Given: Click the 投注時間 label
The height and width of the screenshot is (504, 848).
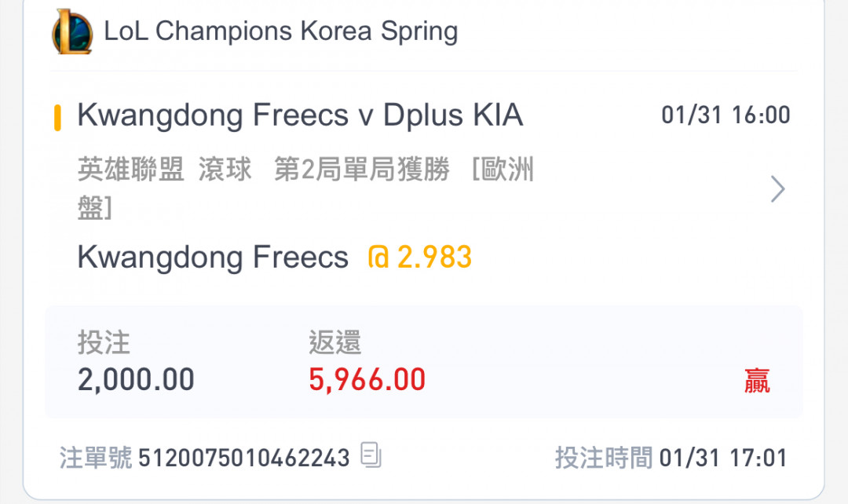Looking at the screenshot, I should coord(604,458).
